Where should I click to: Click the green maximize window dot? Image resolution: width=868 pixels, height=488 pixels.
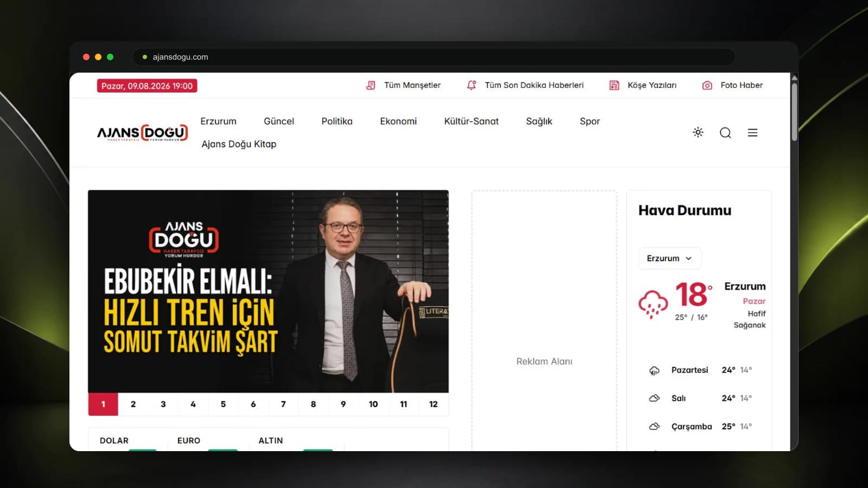click(x=110, y=57)
